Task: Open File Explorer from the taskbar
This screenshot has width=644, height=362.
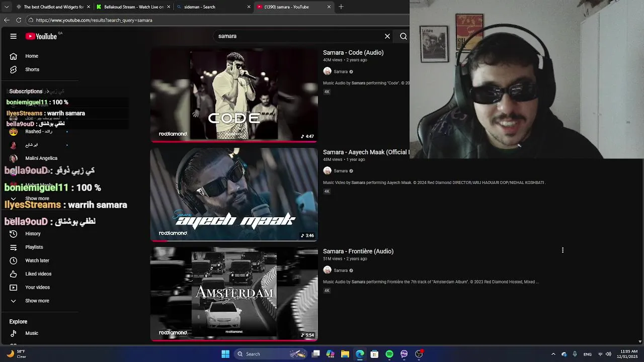Action: point(345,354)
